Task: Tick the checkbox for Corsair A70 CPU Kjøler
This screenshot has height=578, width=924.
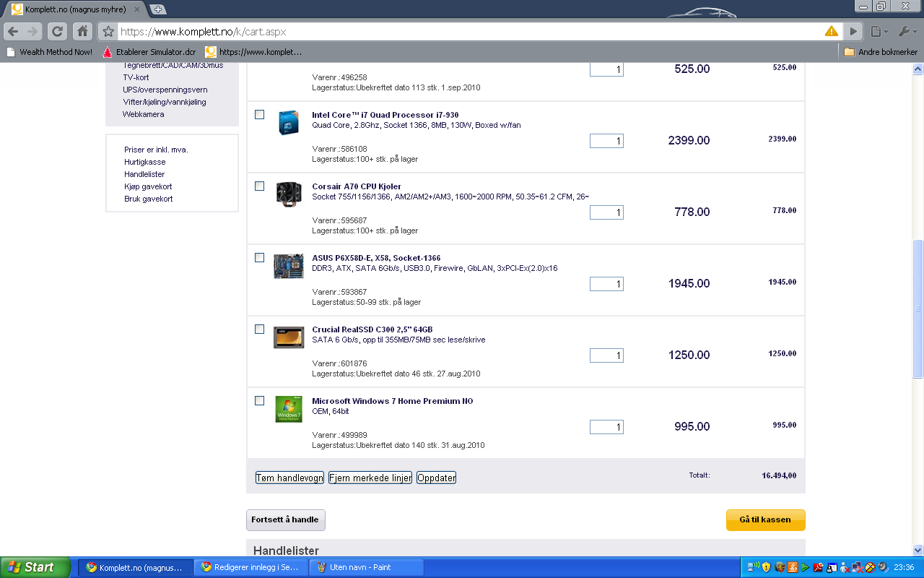Action: tap(260, 186)
